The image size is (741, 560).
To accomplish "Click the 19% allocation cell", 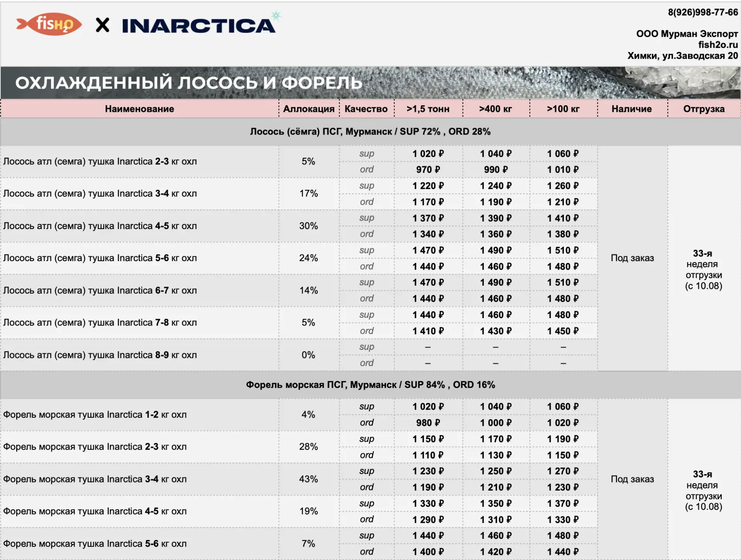I will tap(309, 511).
